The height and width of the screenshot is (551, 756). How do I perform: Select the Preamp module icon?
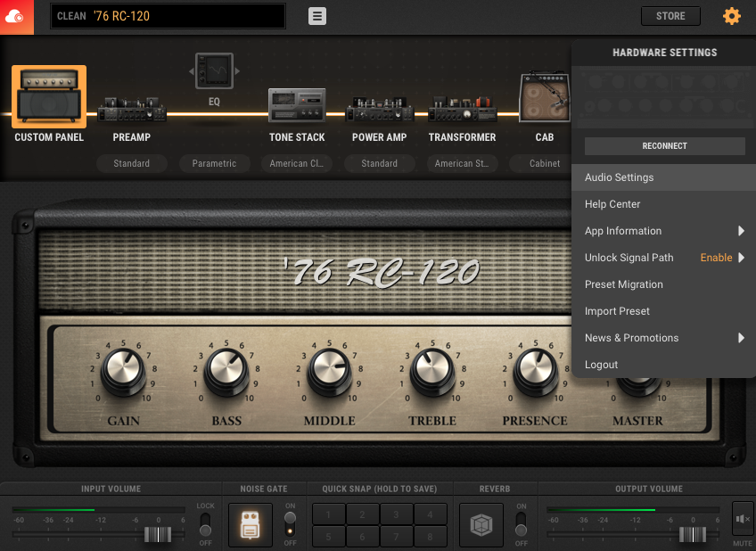coord(131,109)
